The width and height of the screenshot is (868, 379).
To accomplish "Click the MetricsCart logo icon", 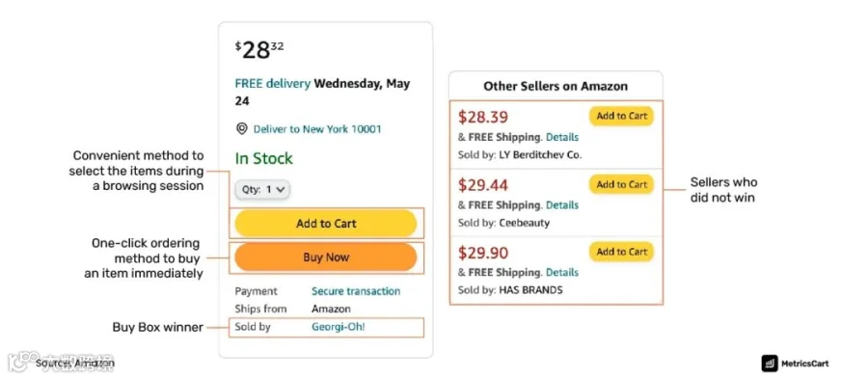I will tap(770, 364).
